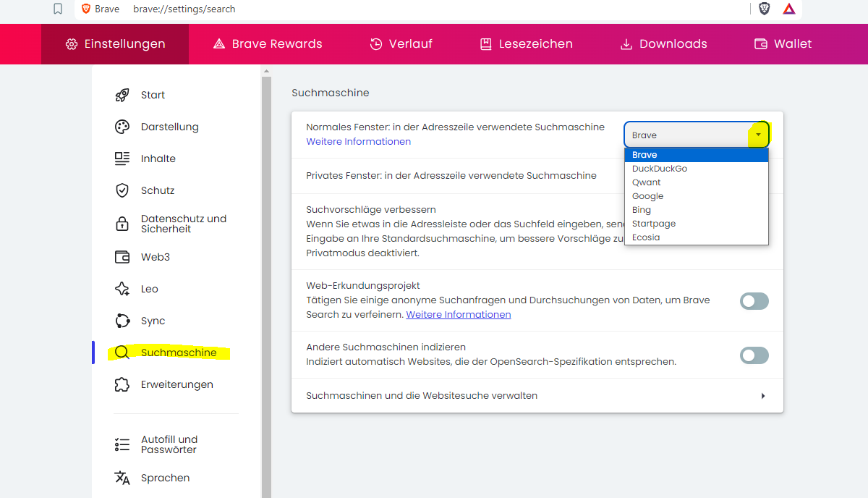Click the Sync icon in sidebar
The image size is (868, 498).
122,321
